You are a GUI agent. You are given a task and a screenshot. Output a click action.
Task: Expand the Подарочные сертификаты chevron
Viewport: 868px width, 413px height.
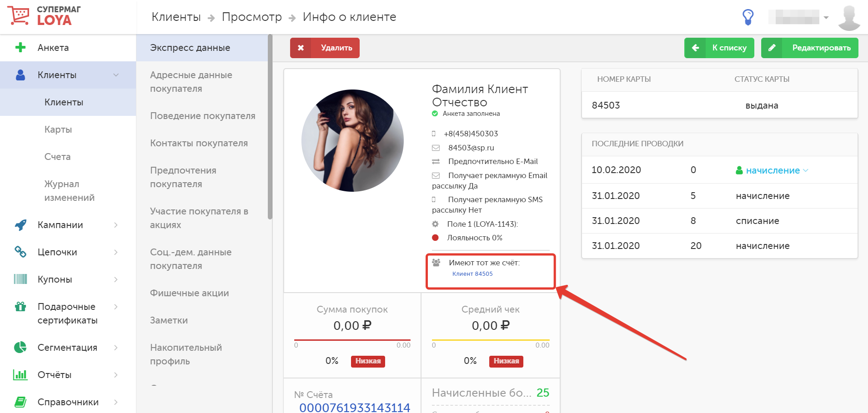tap(116, 307)
